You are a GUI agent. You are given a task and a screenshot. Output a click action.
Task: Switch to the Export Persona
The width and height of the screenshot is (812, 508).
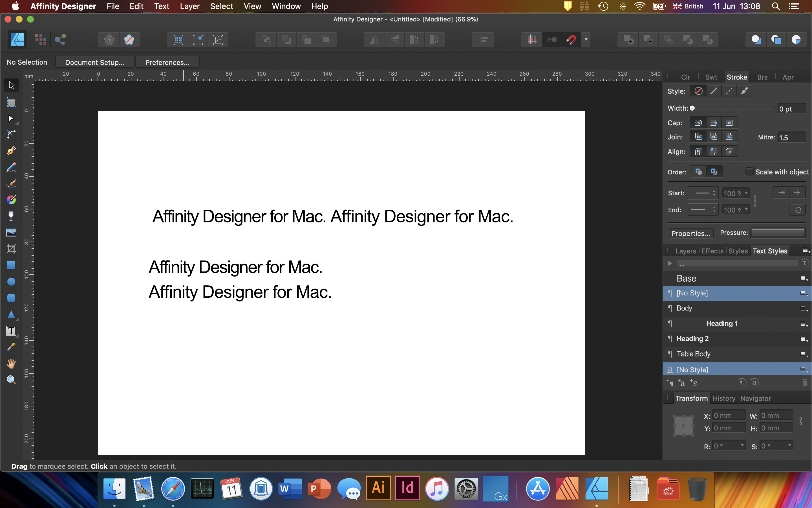pyautogui.click(x=60, y=40)
